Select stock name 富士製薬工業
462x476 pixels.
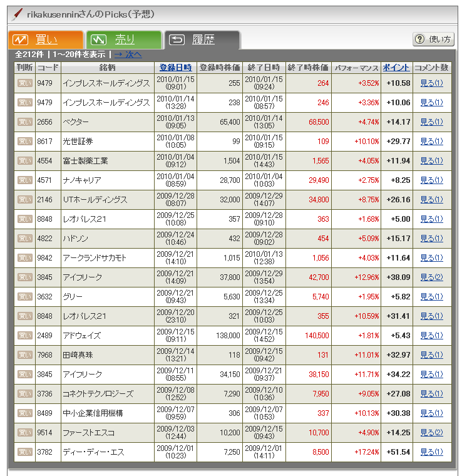pyautogui.click(x=85, y=161)
